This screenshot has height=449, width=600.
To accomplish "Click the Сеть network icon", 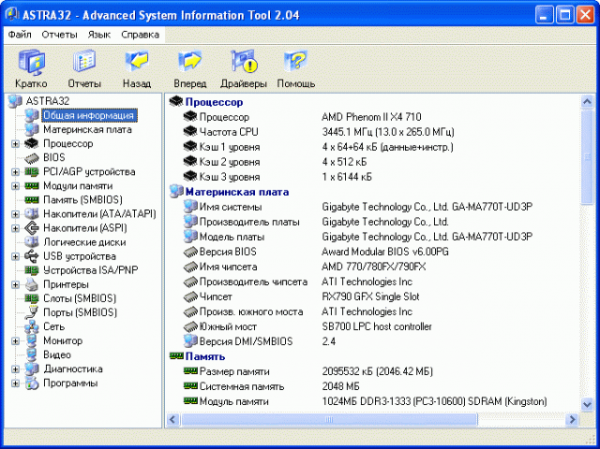I will [32, 327].
